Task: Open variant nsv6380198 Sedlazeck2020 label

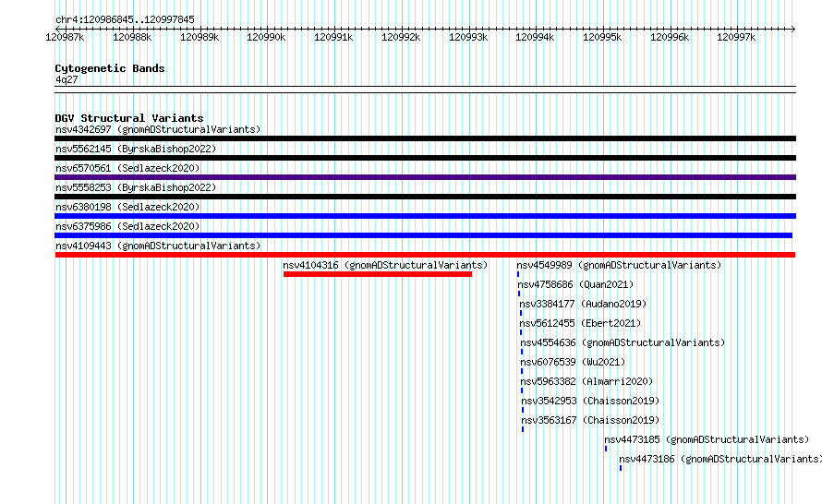Action: [127, 207]
